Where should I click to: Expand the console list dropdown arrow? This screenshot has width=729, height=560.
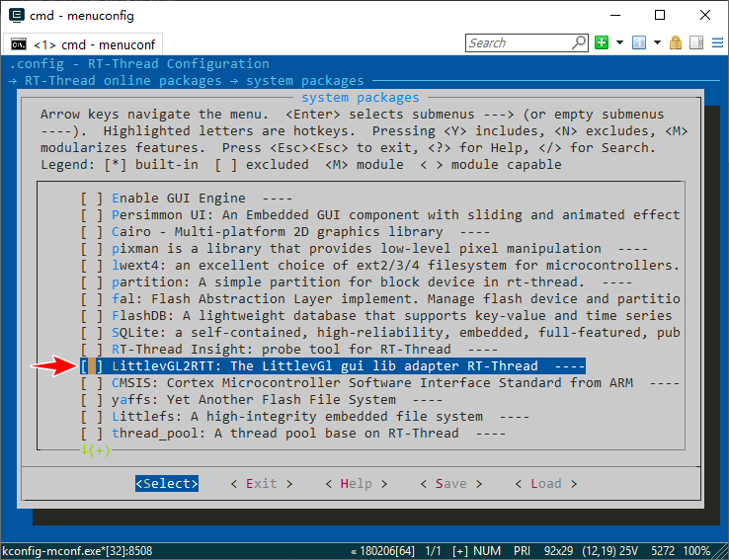coord(657,42)
